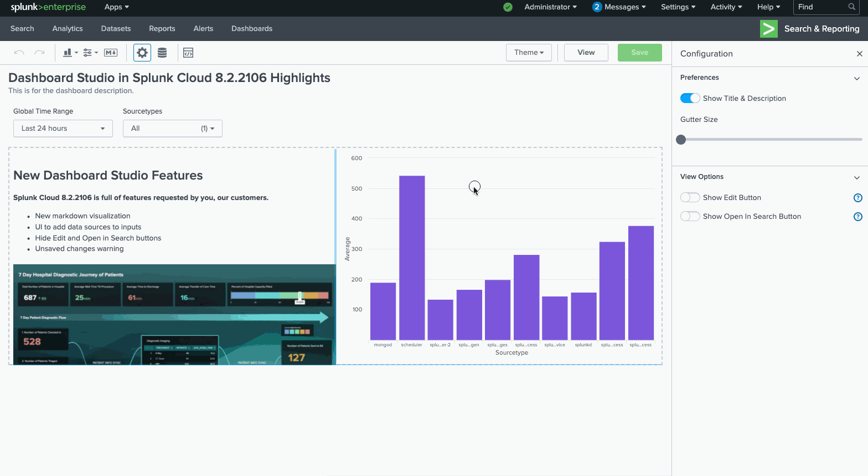The width and height of the screenshot is (868, 476).
Task: Click the configuration gear icon
Action: pos(142,53)
